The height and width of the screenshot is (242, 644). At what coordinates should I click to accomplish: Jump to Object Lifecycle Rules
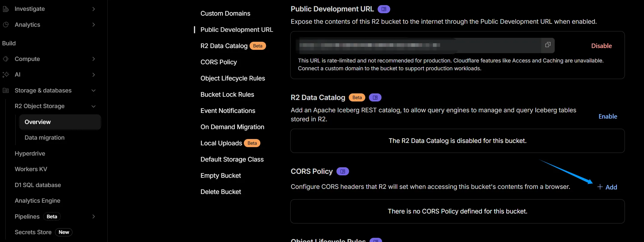pos(233,78)
